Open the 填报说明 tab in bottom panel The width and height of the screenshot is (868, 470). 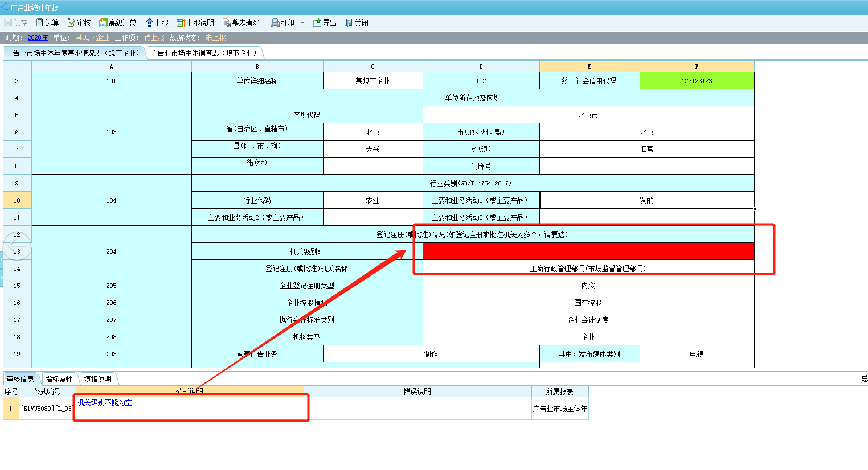[x=98, y=379]
